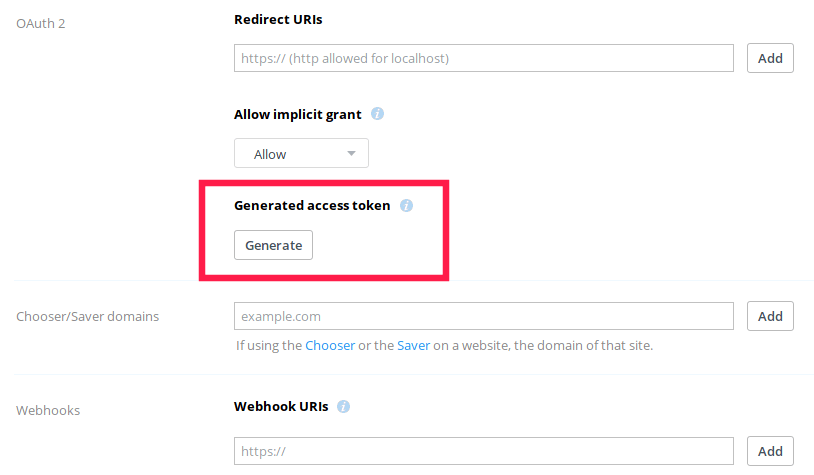Click the info icon beside Allow implicit grant

(377, 114)
